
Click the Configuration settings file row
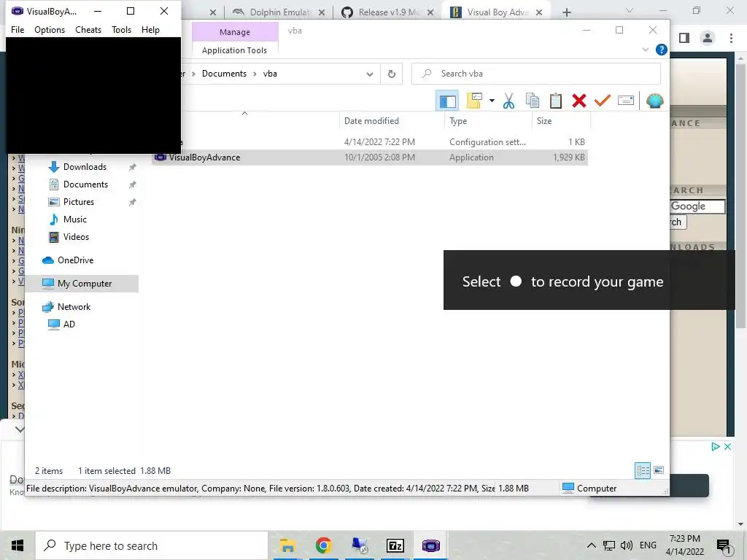pos(370,142)
